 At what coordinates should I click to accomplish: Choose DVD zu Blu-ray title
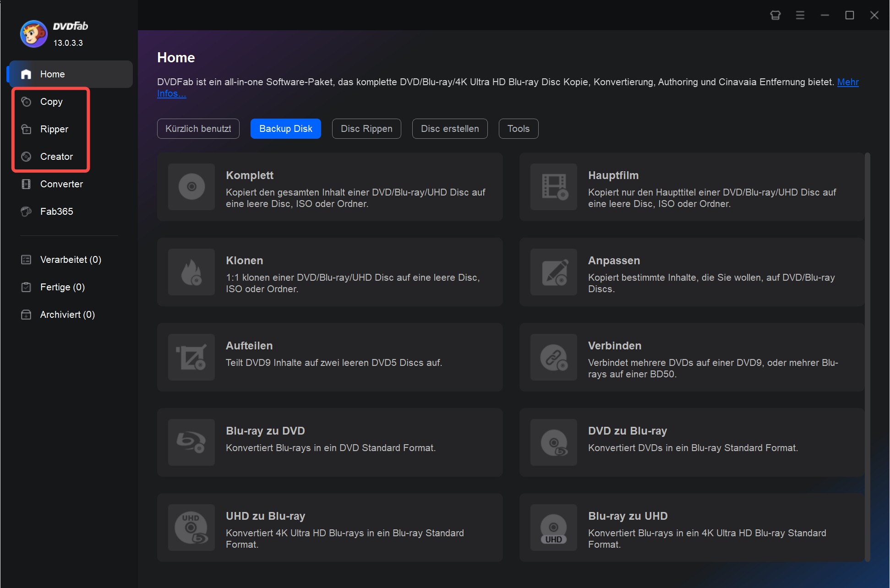tap(628, 431)
